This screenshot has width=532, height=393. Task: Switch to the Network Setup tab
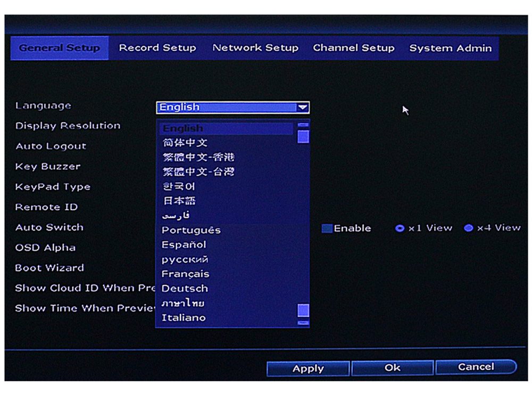pyautogui.click(x=255, y=48)
